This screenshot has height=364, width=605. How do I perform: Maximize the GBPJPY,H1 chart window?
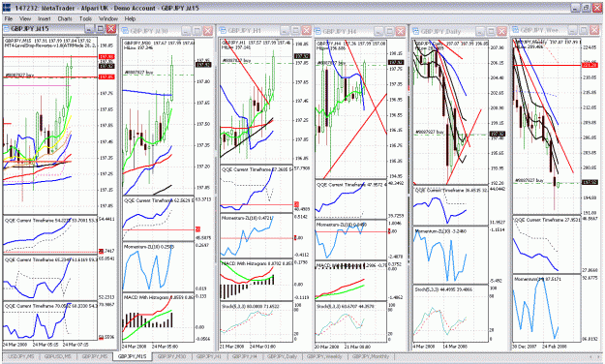(x=295, y=30)
